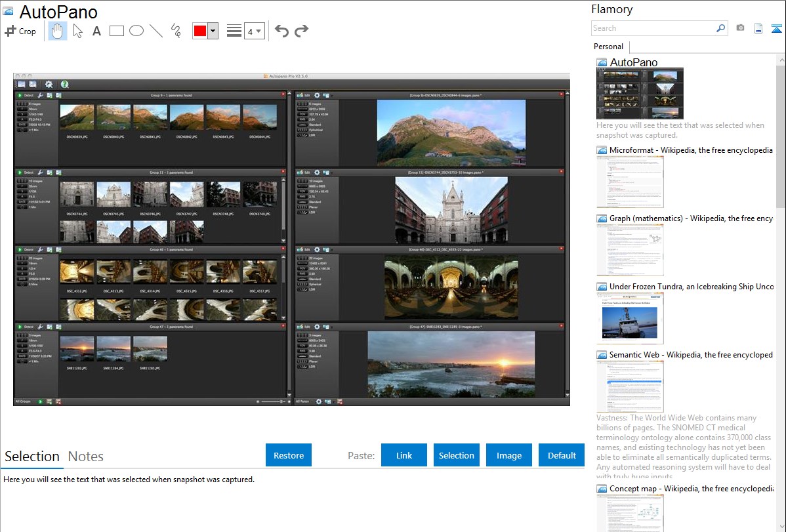The width and height of the screenshot is (786, 532).
Task: Click the blue collapse panel arrow icon
Action: pyautogui.click(x=776, y=28)
